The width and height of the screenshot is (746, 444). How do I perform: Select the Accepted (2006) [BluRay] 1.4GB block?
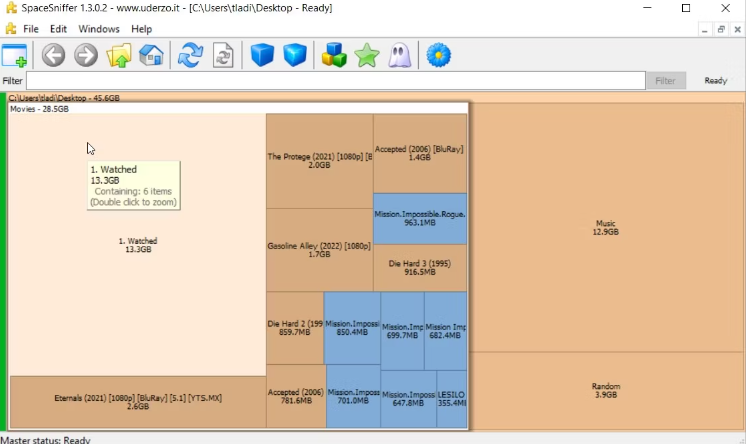(x=420, y=153)
